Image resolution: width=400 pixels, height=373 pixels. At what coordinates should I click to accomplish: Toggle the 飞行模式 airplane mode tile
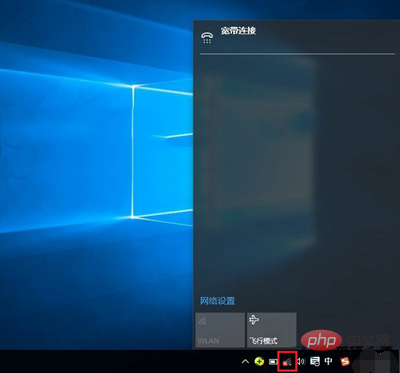click(272, 330)
